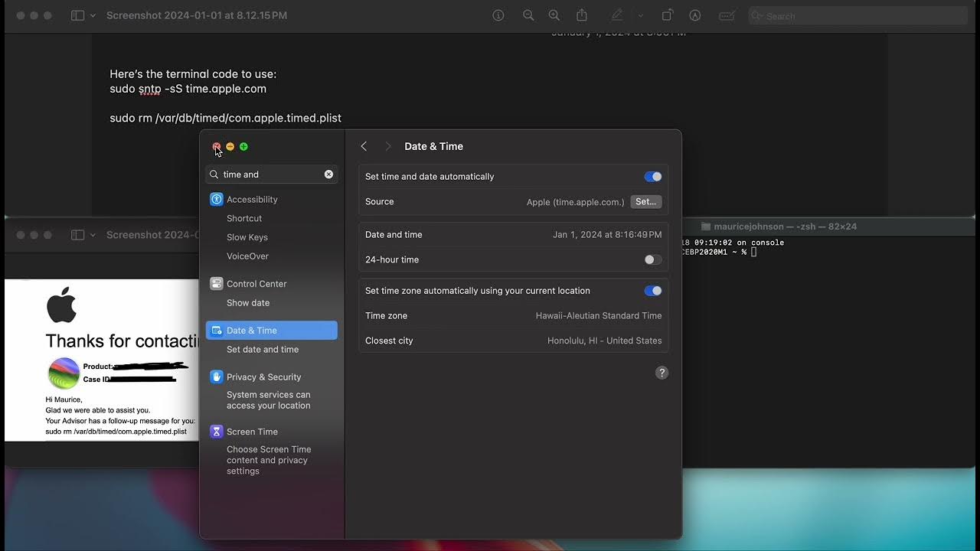Click Thanks for contacting heading in email

pyautogui.click(x=122, y=341)
